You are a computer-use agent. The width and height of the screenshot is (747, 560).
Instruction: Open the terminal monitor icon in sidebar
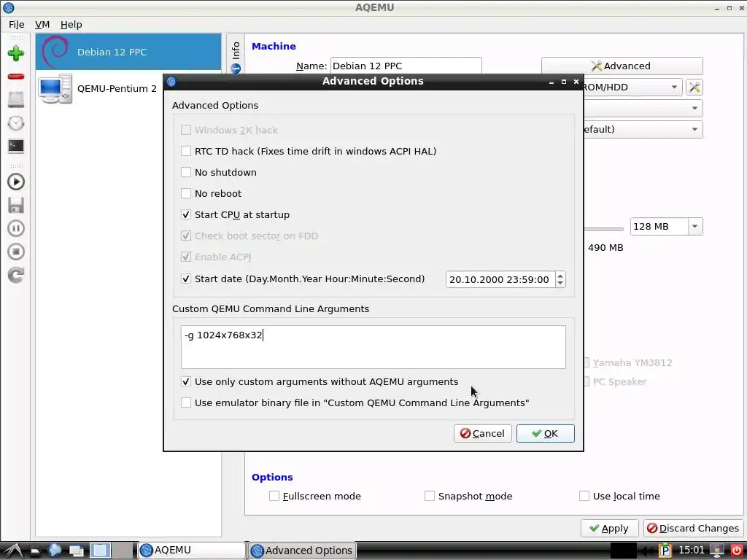pos(16,146)
